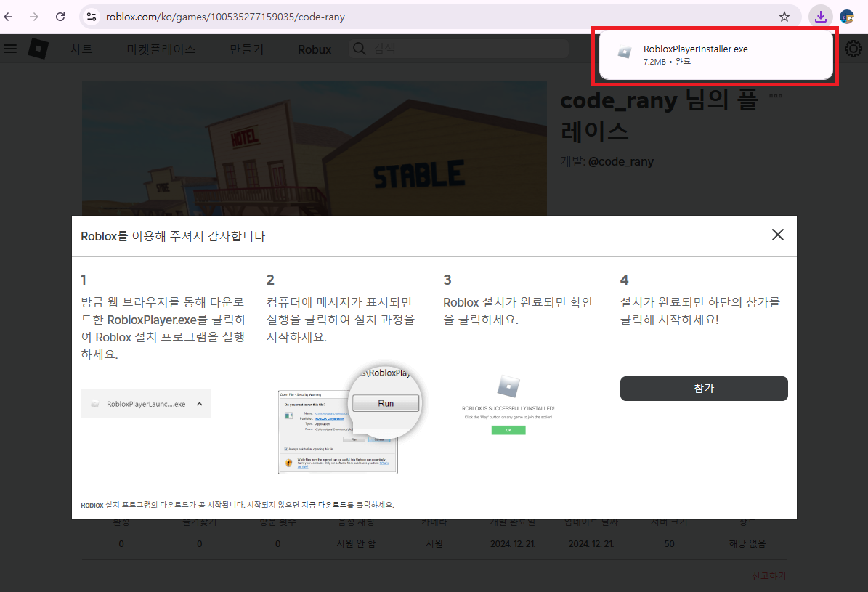Click the 지금 다운로드를 클릭하세요 link
Image resolution: width=868 pixels, height=592 pixels.
click(x=347, y=505)
